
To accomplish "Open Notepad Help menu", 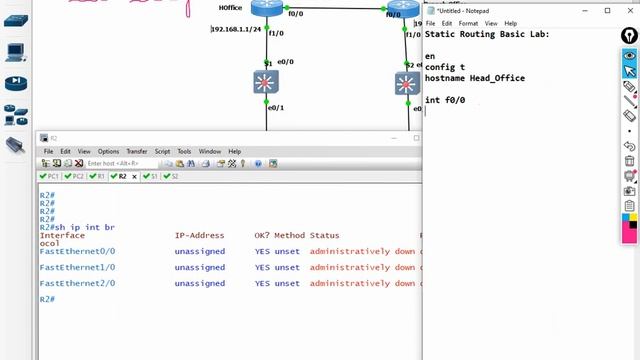I will [510, 24].
